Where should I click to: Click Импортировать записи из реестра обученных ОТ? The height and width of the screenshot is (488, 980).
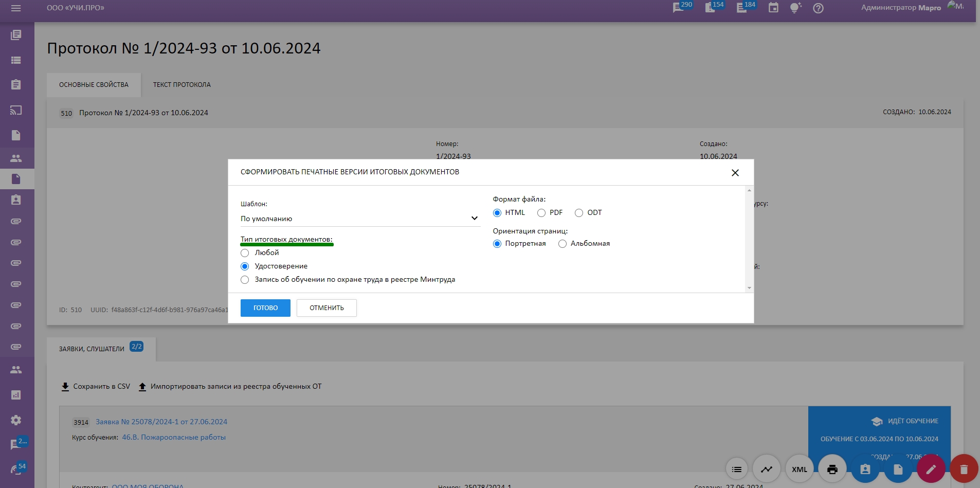pyautogui.click(x=230, y=387)
